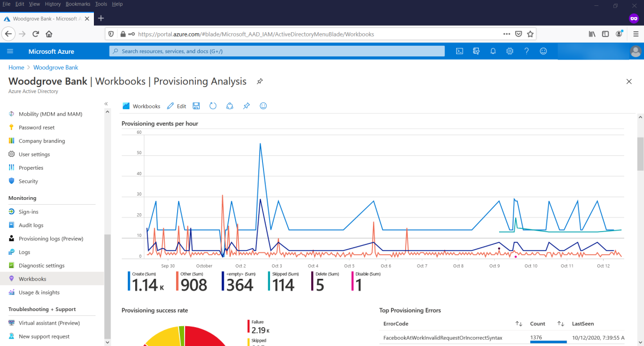The image size is (644, 346).
Task: Open the Firefox File menu
Action: click(6, 4)
